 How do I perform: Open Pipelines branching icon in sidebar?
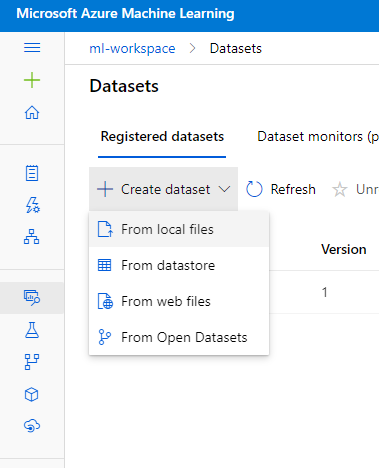click(32, 362)
